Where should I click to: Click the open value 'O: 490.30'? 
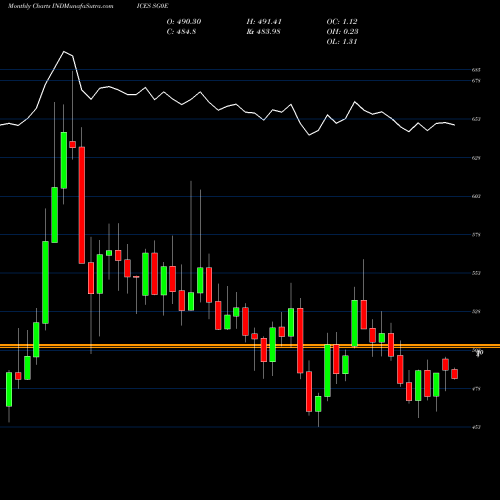coord(184,22)
